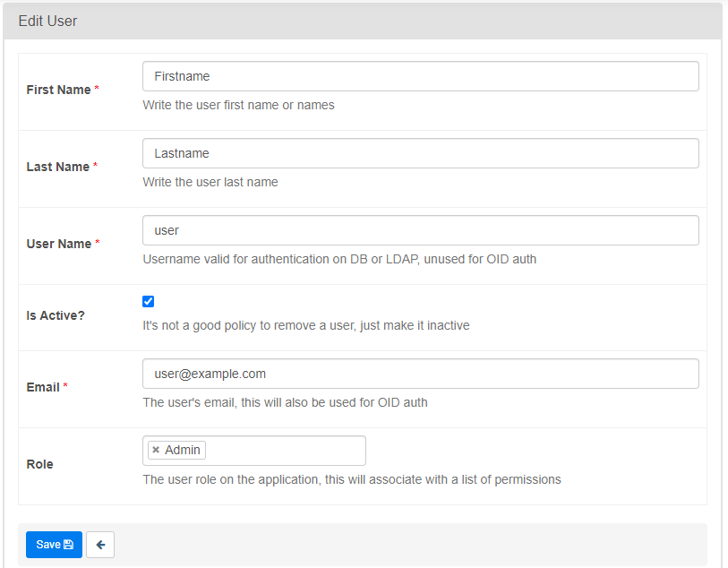Click the Admin role tag text

point(183,450)
